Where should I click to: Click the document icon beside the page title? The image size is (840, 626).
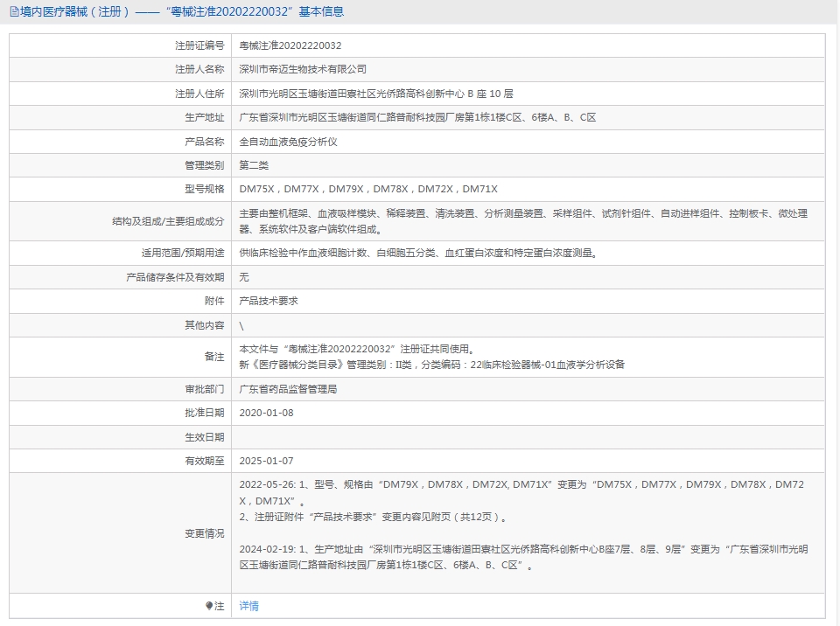point(15,11)
